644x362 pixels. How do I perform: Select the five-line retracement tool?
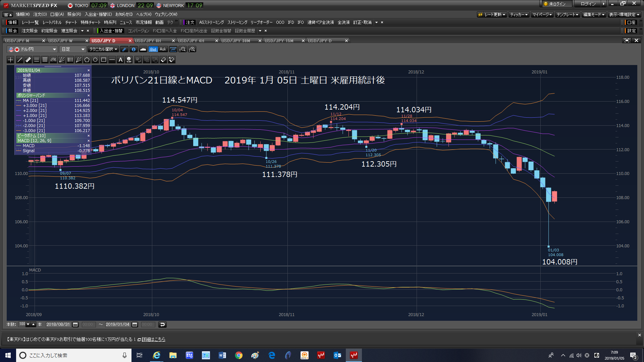pyautogui.click(x=45, y=60)
